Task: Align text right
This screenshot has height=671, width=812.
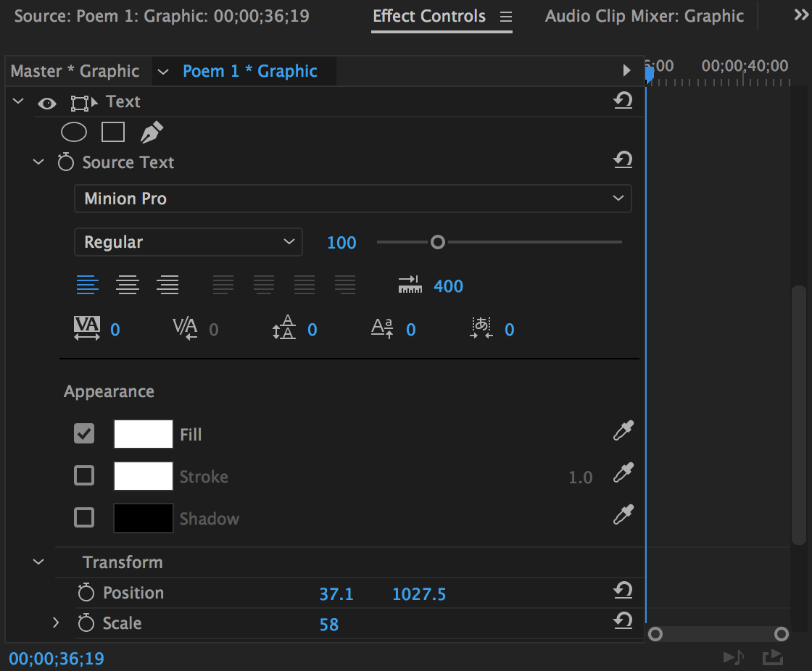Action: (x=167, y=285)
